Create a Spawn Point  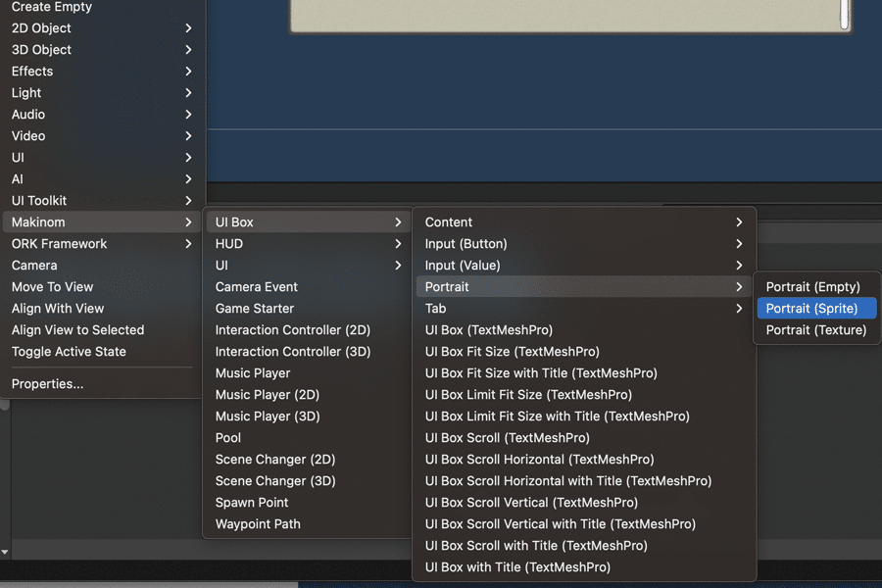tap(308, 503)
